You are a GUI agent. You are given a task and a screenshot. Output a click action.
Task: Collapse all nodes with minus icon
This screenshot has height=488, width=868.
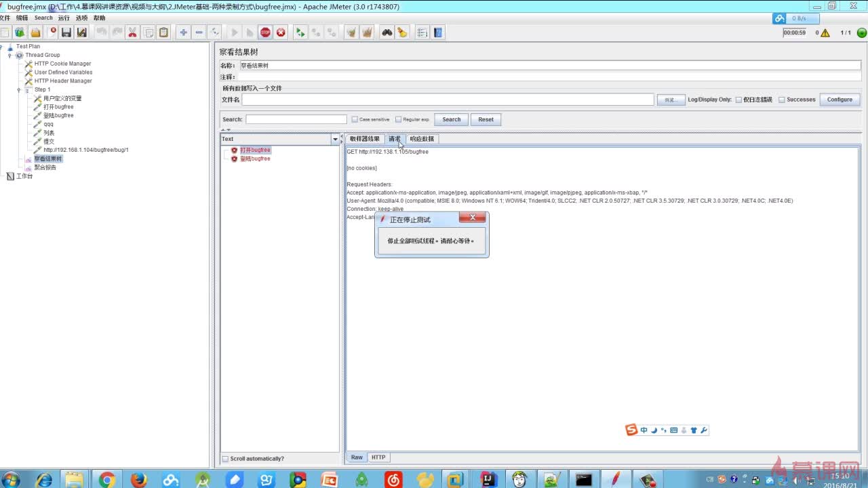pyautogui.click(x=199, y=33)
